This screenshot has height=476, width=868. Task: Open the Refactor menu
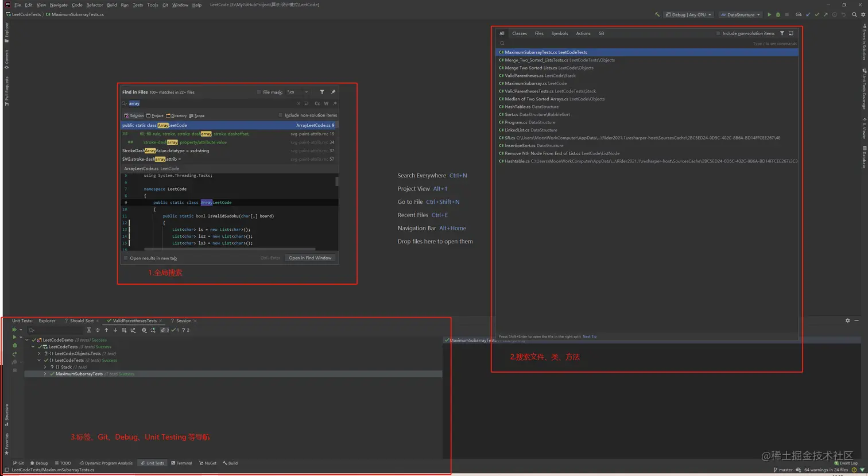pyautogui.click(x=95, y=5)
